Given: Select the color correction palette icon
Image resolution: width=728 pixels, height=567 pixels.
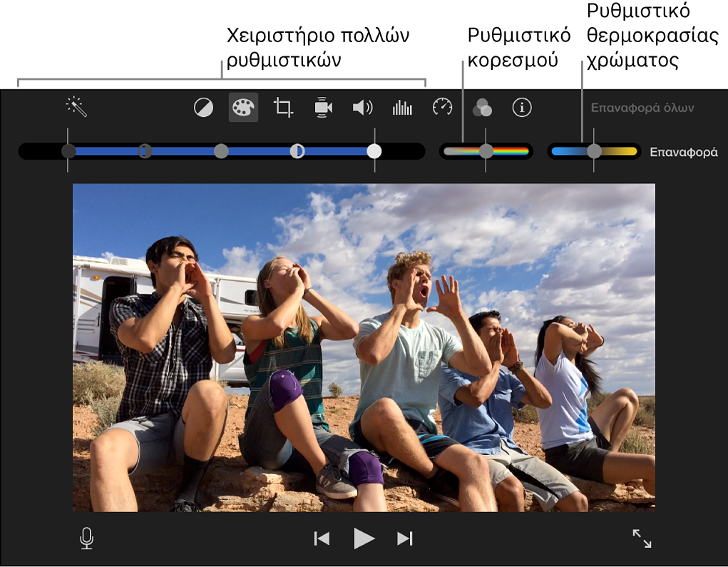Looking at the screenshot, I should [243, 108].
